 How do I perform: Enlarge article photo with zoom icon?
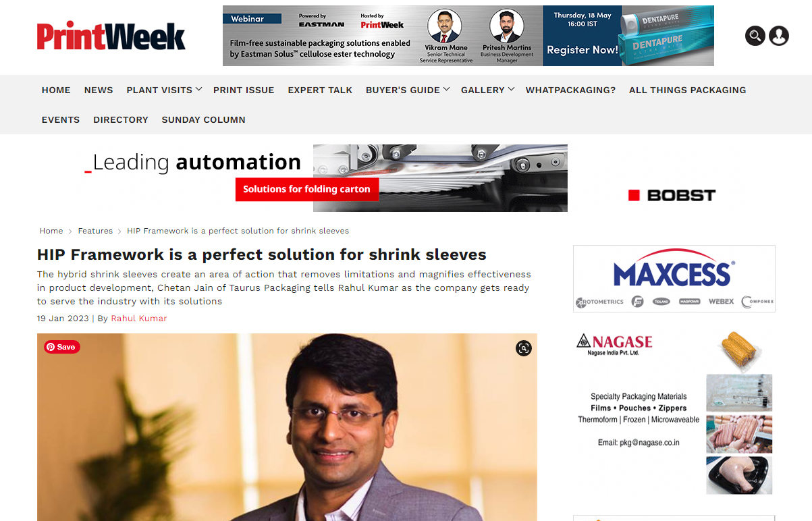524,348
